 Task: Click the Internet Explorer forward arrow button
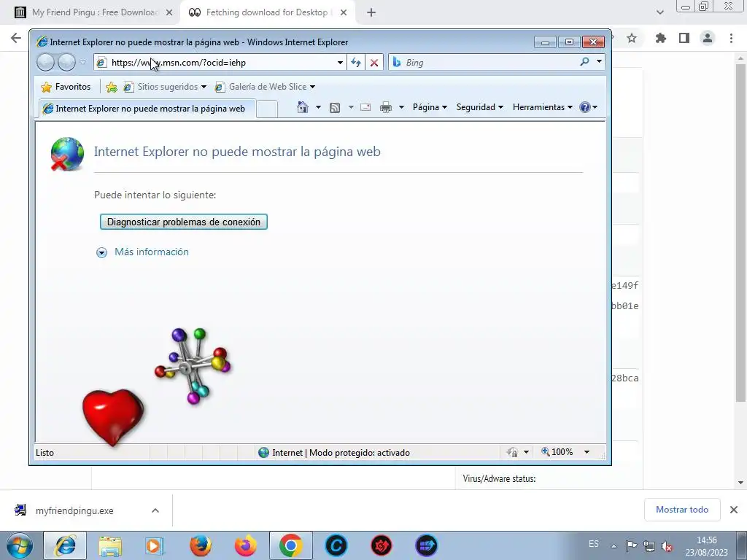coord(66,63)
